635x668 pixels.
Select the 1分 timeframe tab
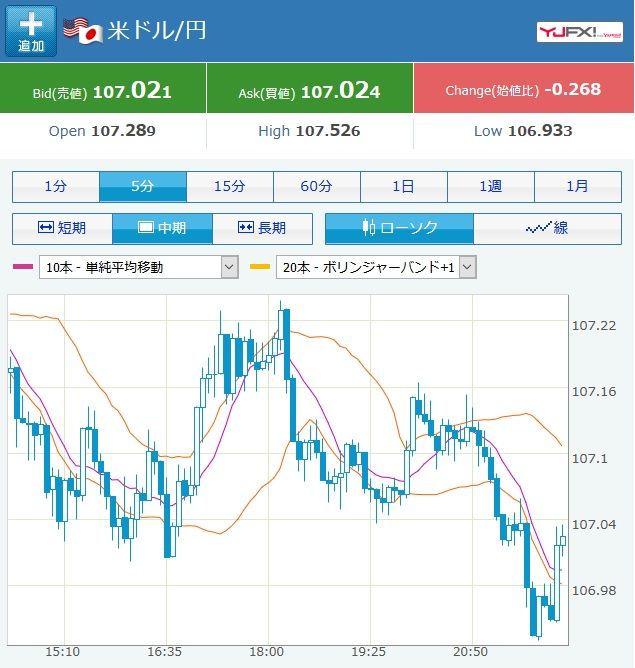[x=56, y=187]
